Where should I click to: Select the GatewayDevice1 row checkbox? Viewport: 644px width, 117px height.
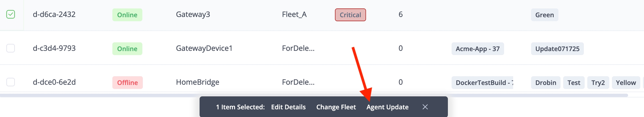pos(11,48)
